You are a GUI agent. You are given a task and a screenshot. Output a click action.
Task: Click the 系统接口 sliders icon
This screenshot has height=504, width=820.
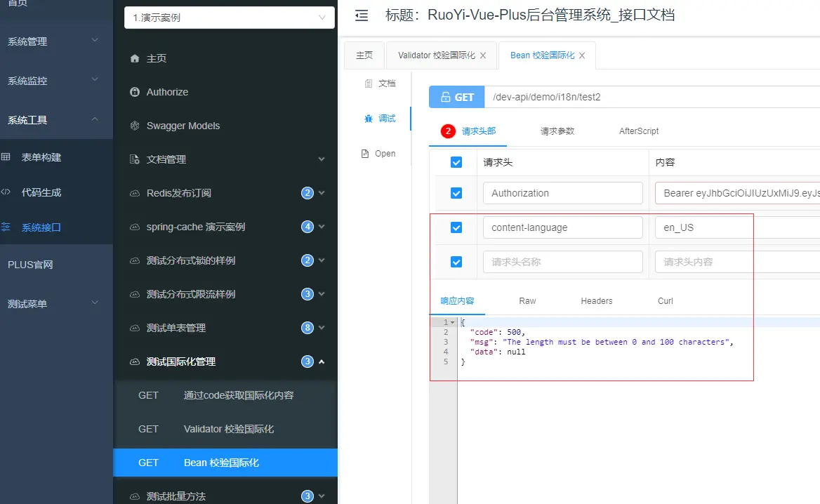point(6,227)
